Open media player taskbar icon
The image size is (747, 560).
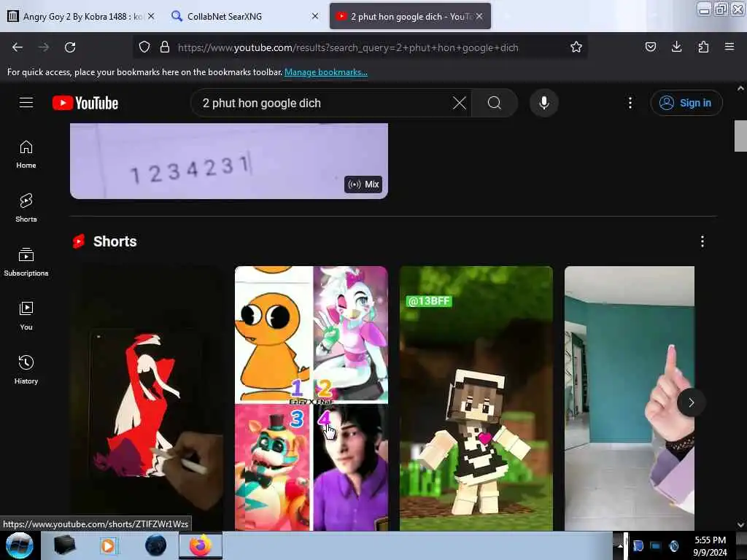click(109, 545)
